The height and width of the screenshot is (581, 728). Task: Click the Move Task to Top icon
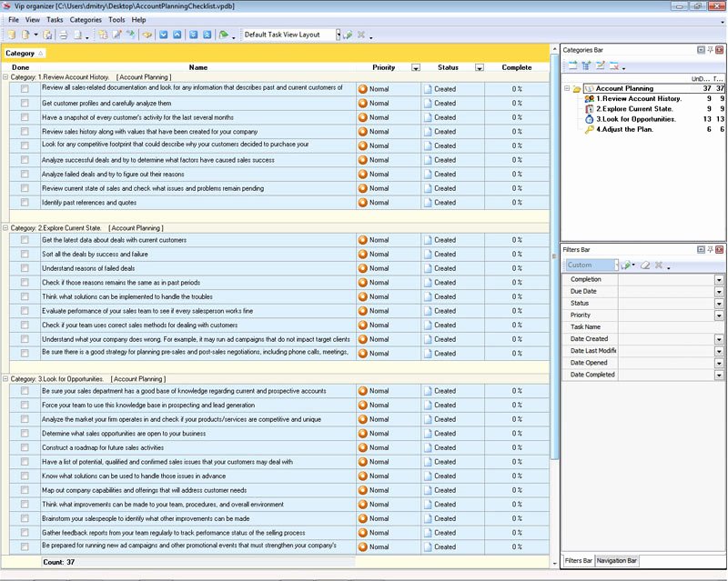pyautogui.click(x=207, y=35)
